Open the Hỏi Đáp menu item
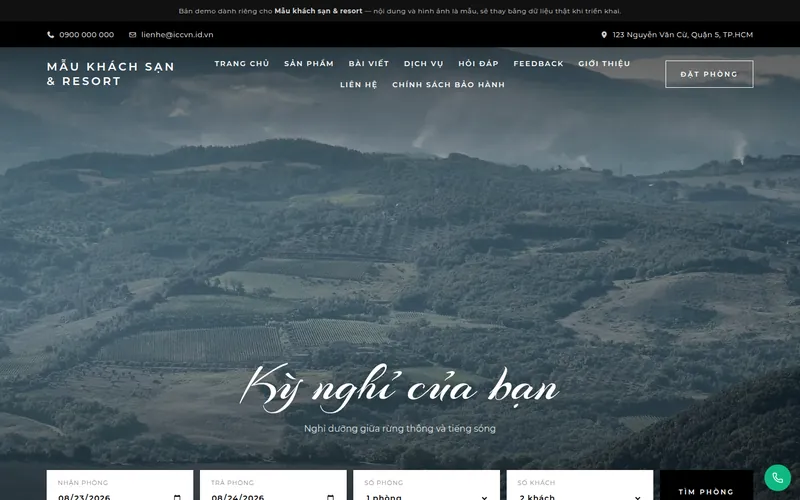This screenshot has width=800, height=500. tap(478, 63)
